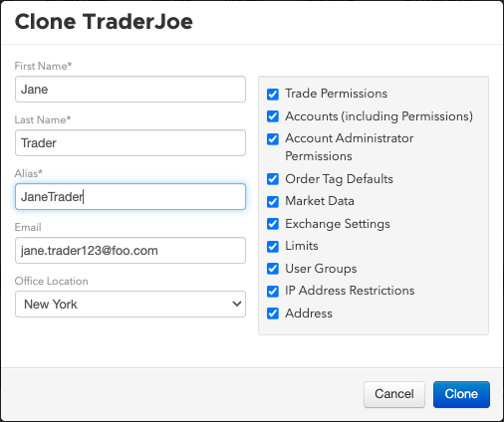Click the Email input field

point(130,251)
